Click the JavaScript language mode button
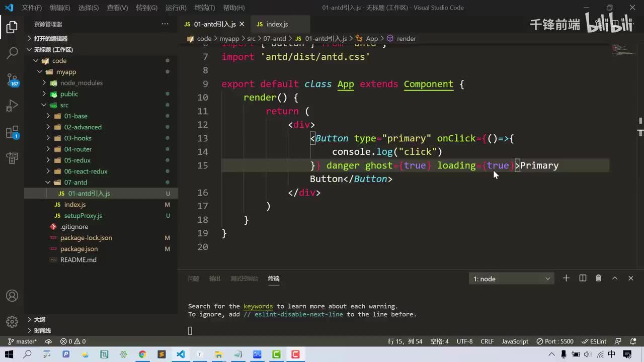 (515, 341)
